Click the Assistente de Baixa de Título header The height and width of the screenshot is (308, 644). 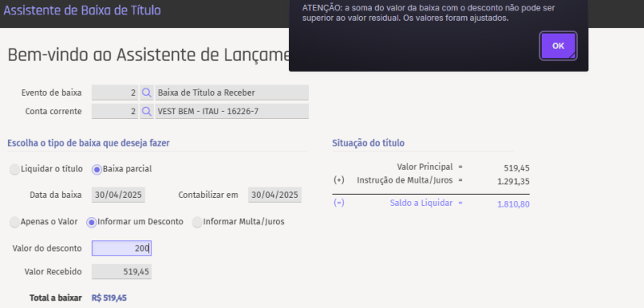pos(82,10)
